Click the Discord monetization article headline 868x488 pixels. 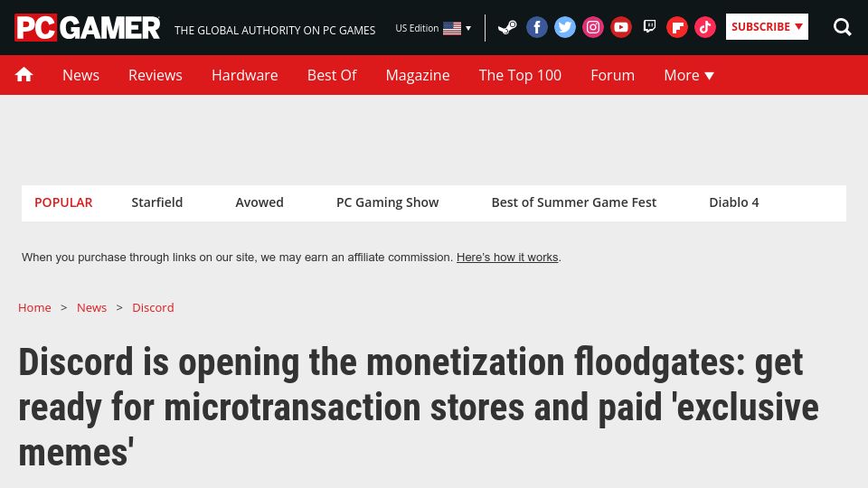(x=419, y=408)
